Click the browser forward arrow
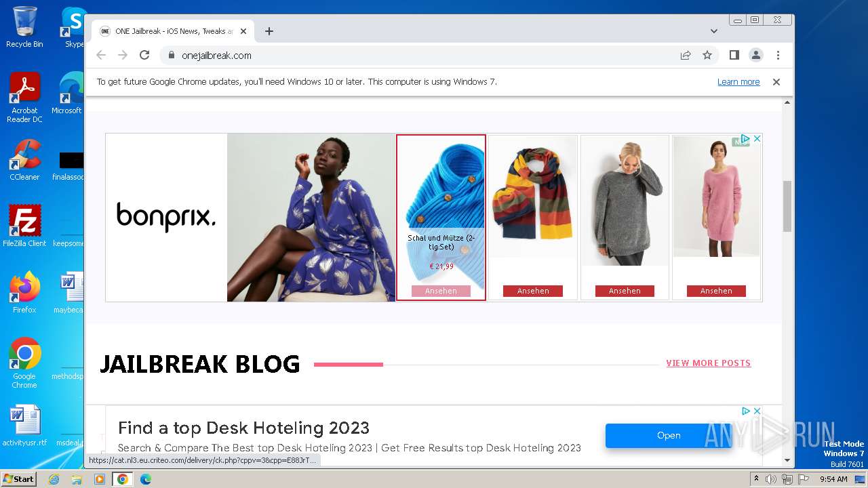Image resolution: width=868 pixels, height=488 pixels. click(123, 56)
